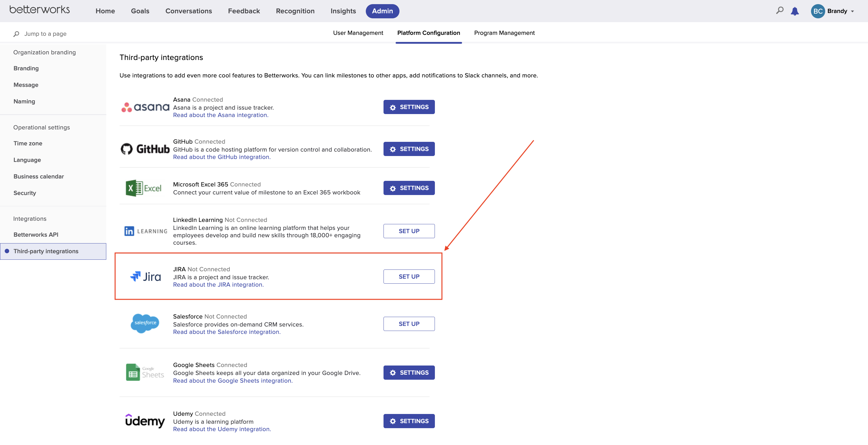Open Conversations in top navigation
This screenshot has width=868, height=445.
189,11
